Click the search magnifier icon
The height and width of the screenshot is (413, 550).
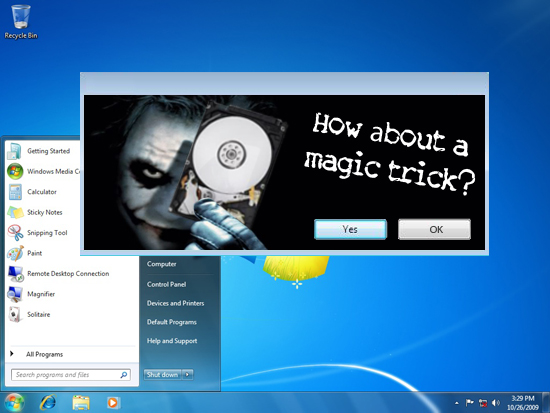click(124, 375)
